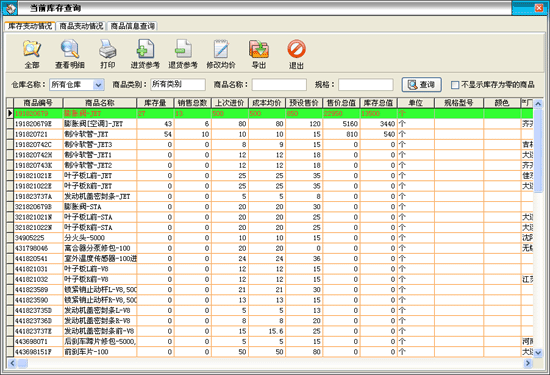The width and height of the screenshot is (550, 375).
Task: Select row 分火头-5000
Action: (270, 238)
